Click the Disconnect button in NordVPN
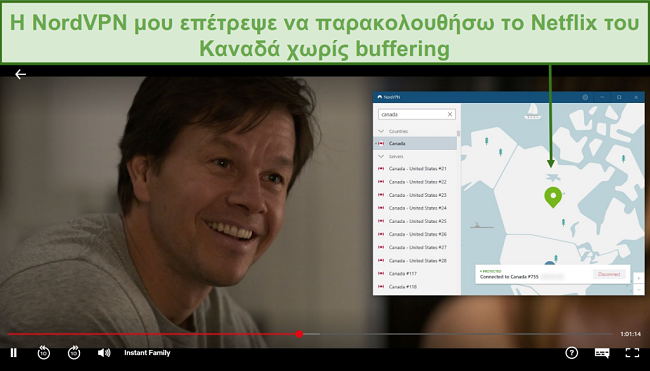The image size is (650, 371). [609, 274]
